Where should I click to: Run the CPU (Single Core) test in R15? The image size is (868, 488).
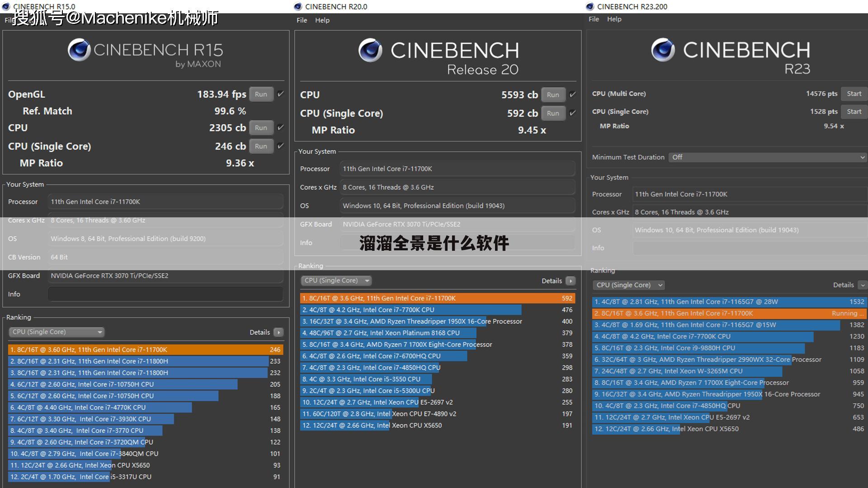[x=261, y=146]
